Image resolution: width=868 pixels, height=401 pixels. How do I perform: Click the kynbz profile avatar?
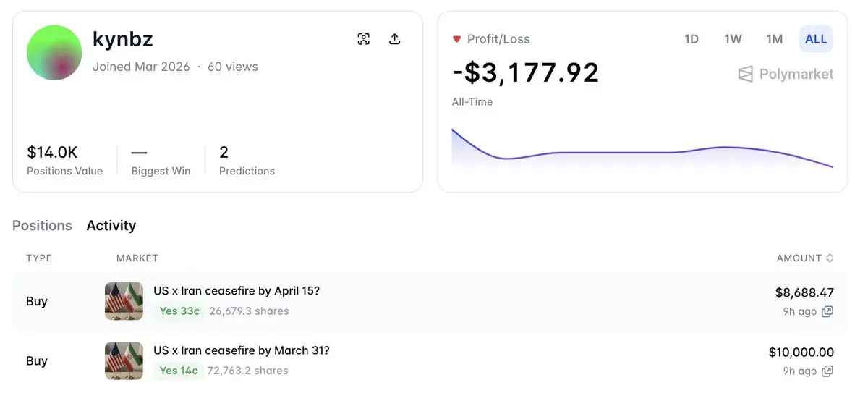(54, 53)
